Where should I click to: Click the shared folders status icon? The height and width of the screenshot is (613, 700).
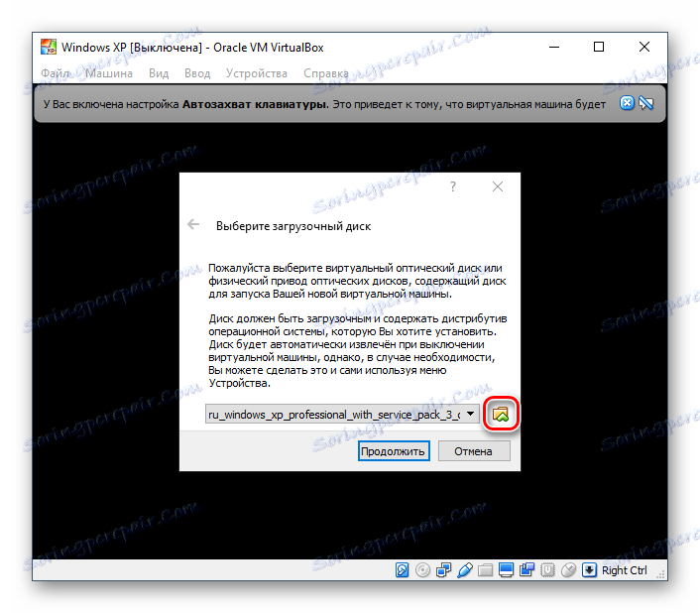click(x=485, y=570)
